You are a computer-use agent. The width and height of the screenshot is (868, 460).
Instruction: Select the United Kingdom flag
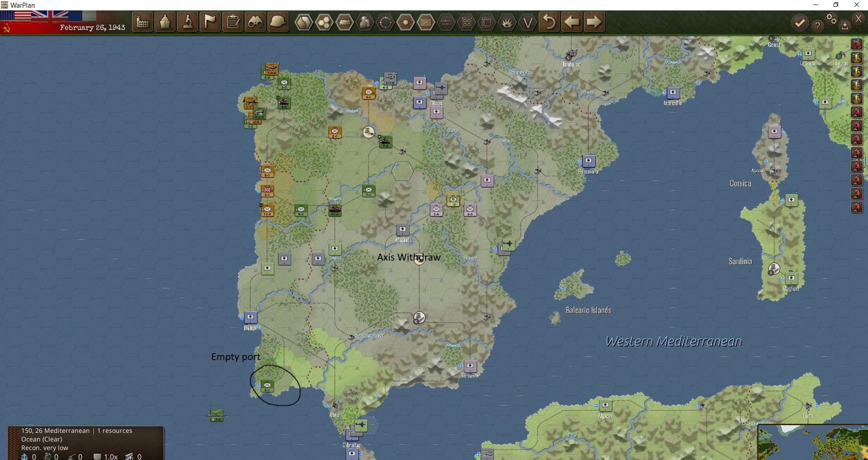point(49,16)
